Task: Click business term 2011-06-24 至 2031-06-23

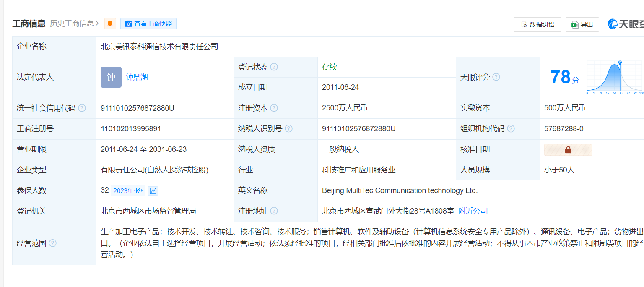Action: click(144, 149)
